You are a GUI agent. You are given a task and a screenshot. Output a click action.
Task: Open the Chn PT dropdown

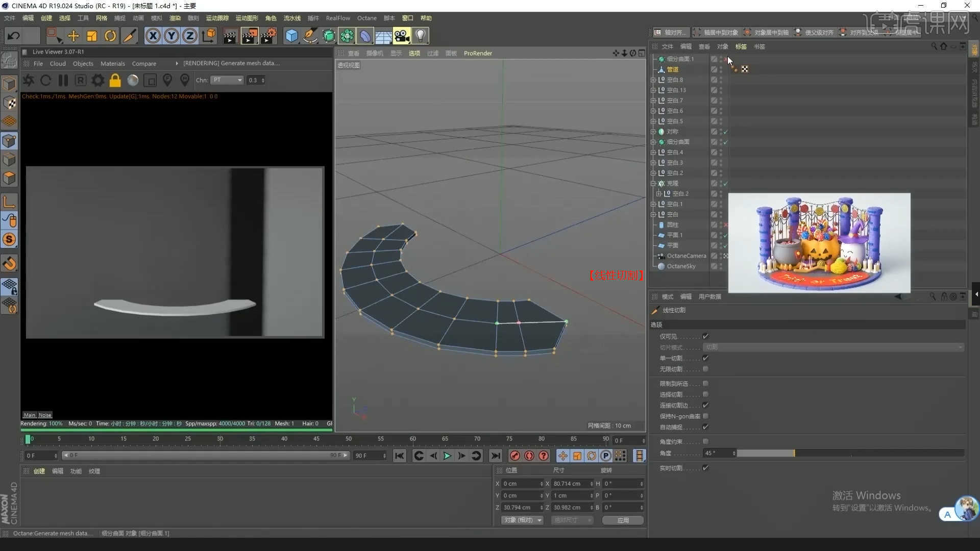227,80
